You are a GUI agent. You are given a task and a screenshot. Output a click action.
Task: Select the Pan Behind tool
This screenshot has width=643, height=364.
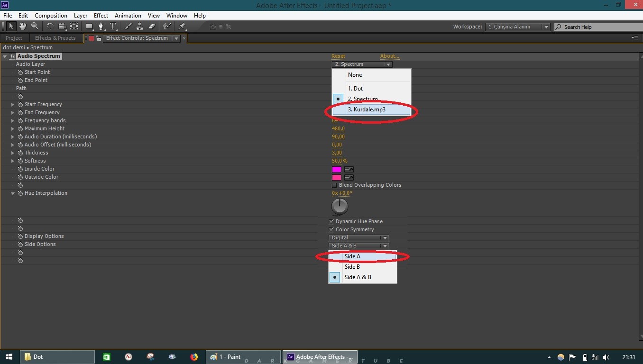point(74,27)
